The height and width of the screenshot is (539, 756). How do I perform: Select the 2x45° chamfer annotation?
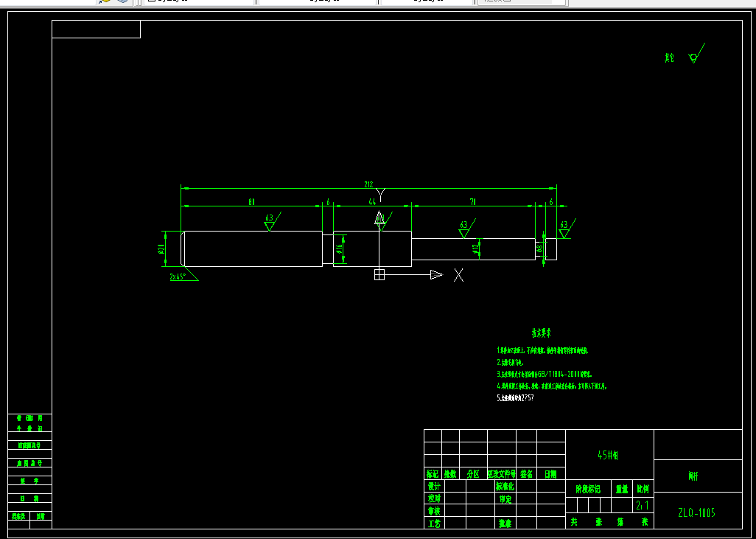pyautogui.click(x=178, y=277)
